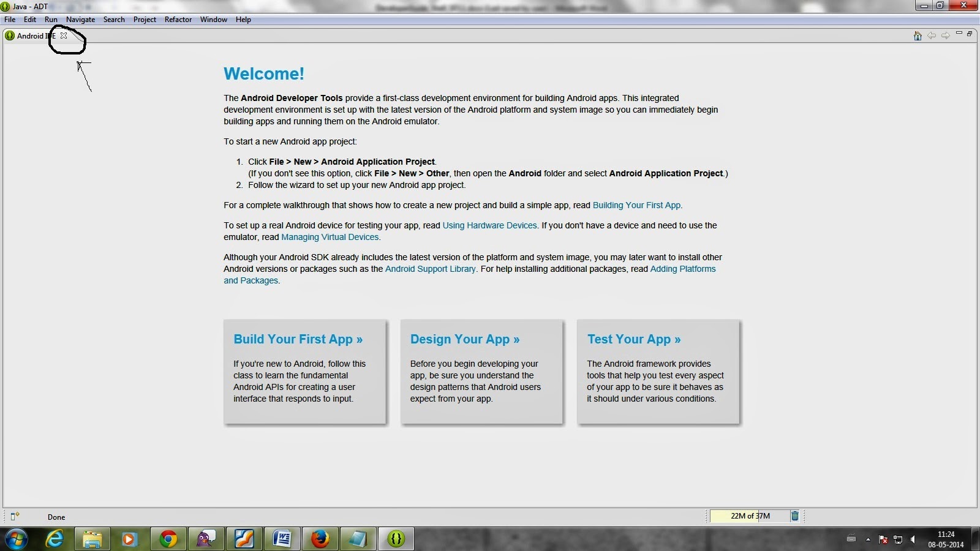The width and height of the screenshot is (980, 551).
Task: Open the Using Hardware Devices link
Action: (x=489, y=225)
